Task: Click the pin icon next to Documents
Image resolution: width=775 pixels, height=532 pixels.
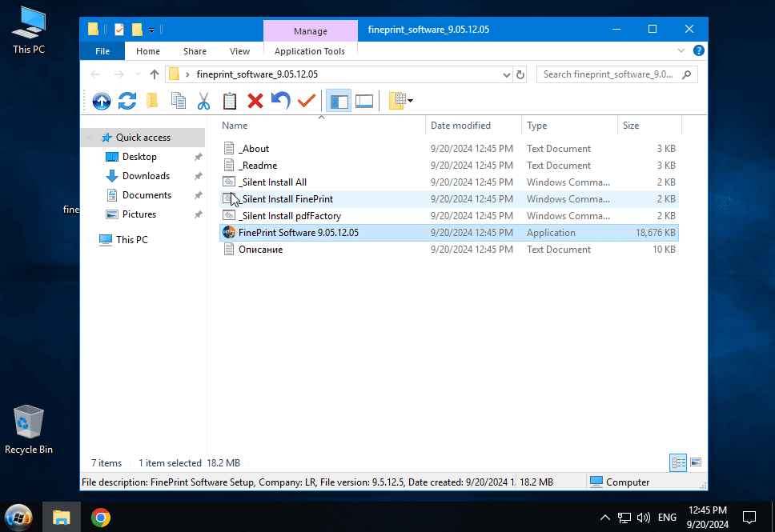Action: [199, 196]
